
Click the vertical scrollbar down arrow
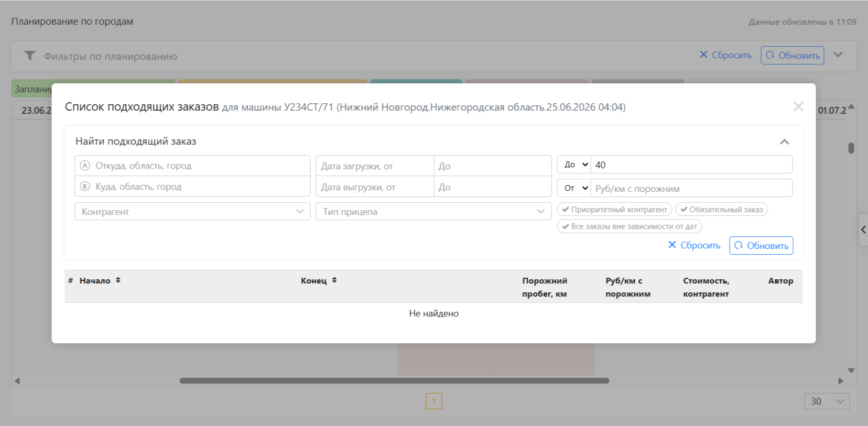(x=851, y=370)
